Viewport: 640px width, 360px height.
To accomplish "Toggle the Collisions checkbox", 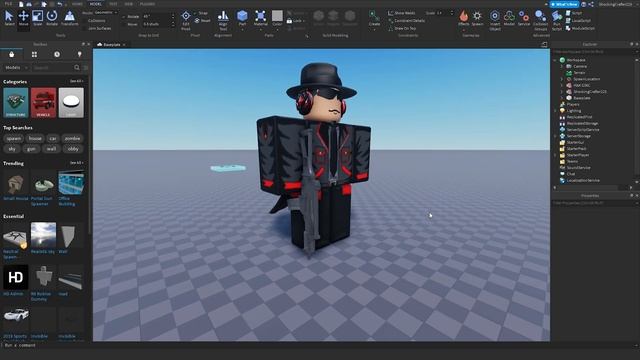I will [x=85, y=20].
